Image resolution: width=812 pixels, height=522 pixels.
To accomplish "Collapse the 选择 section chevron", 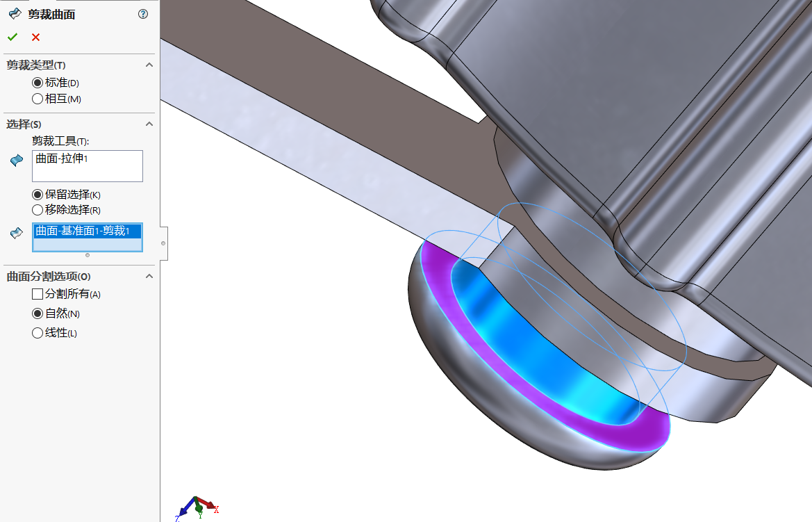I will 149,124.
